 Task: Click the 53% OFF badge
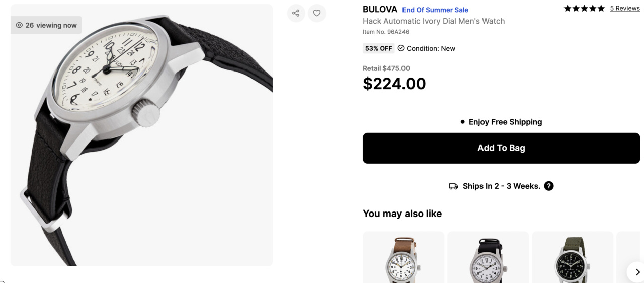point(378,48)
